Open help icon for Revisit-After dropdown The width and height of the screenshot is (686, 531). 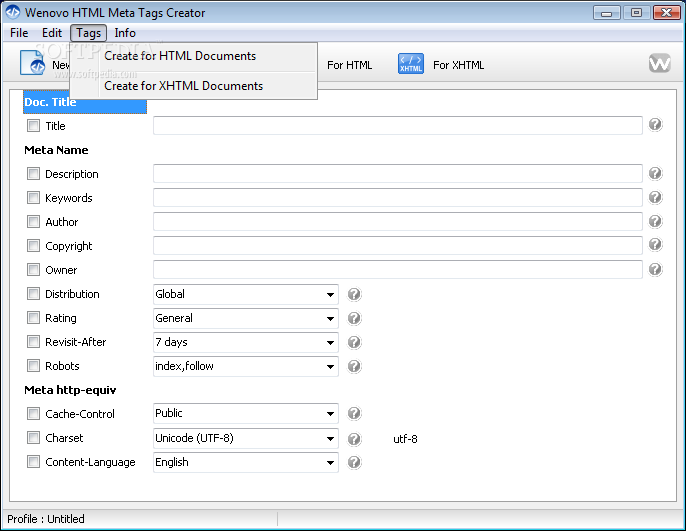354,342
